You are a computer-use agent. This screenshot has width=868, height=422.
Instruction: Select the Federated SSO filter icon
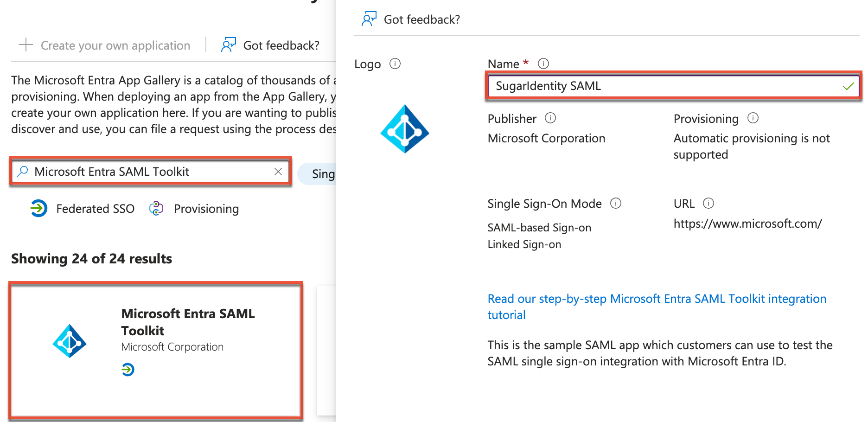click(x=38, y=208)
